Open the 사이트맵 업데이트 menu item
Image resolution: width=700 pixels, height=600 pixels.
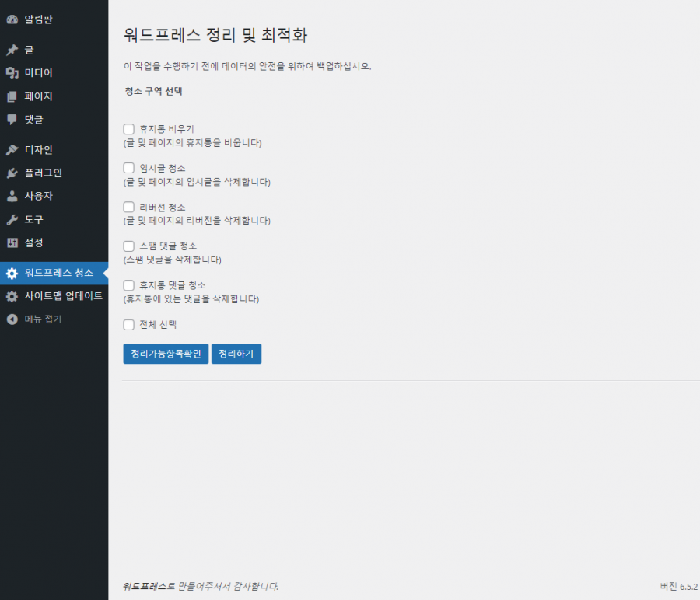tap(54, 296)
